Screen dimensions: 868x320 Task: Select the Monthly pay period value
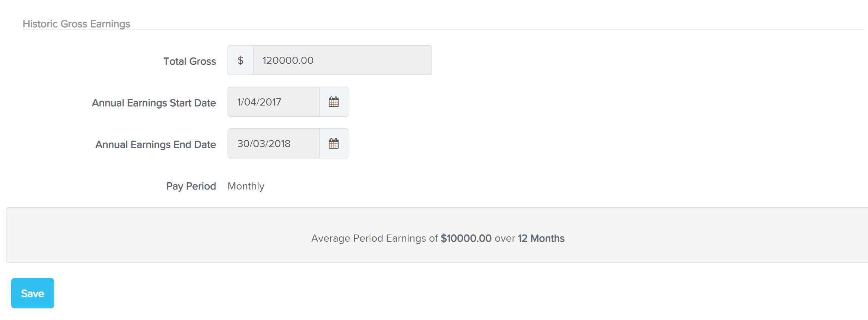(246, 186)
